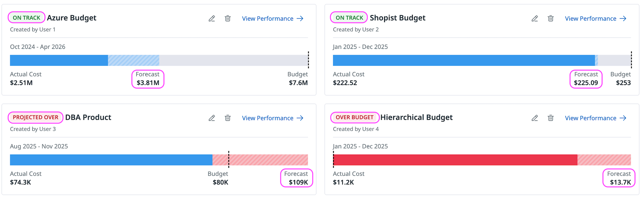This screenshot has height=197, width=644.
Task: Click the edit pencil for Azure Budget
Action: (x=212, y=19)
